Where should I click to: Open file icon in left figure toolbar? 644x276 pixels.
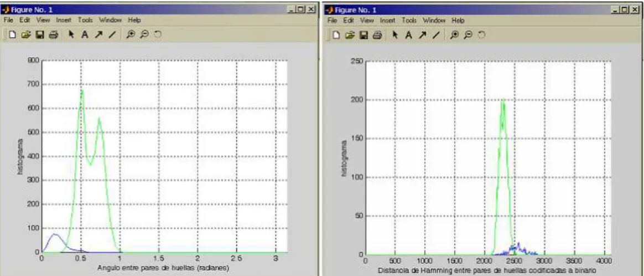[27, 35]
